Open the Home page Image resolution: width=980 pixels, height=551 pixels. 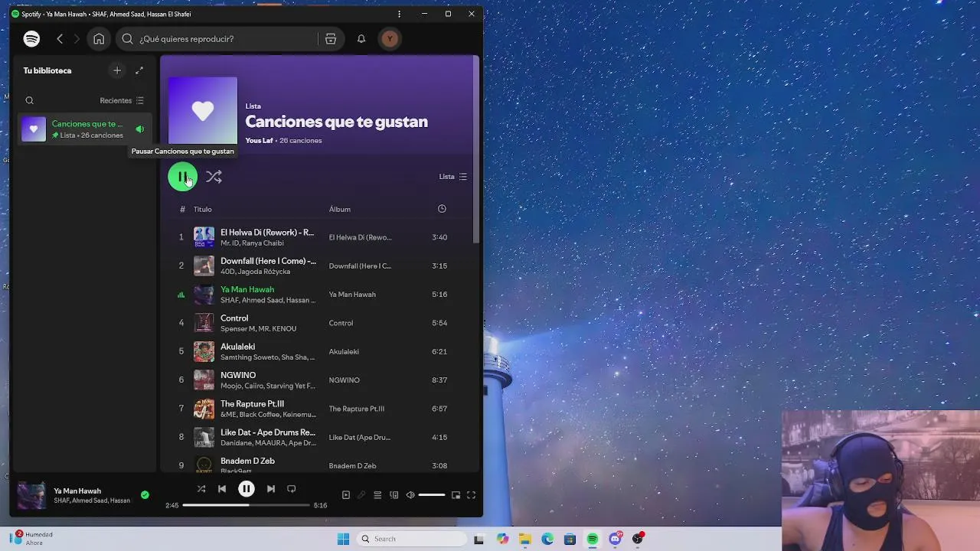point(99,38)
